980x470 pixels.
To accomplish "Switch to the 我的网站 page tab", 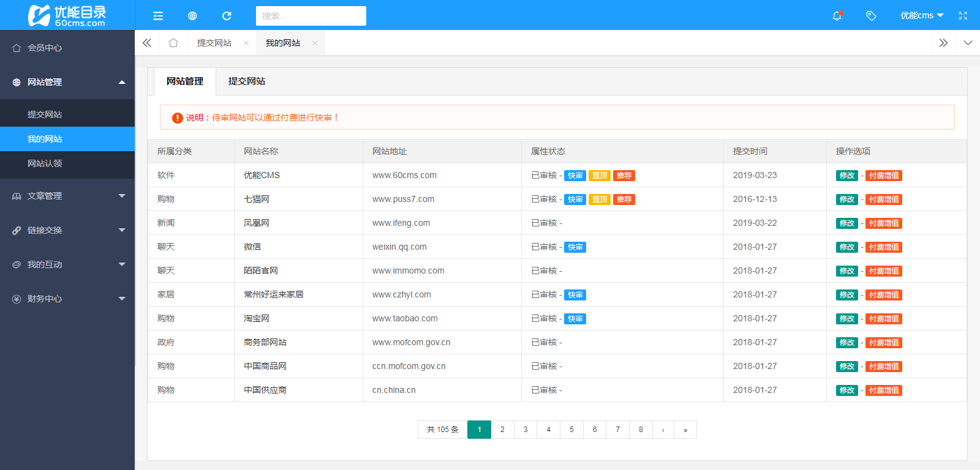I will coord(283,43).
